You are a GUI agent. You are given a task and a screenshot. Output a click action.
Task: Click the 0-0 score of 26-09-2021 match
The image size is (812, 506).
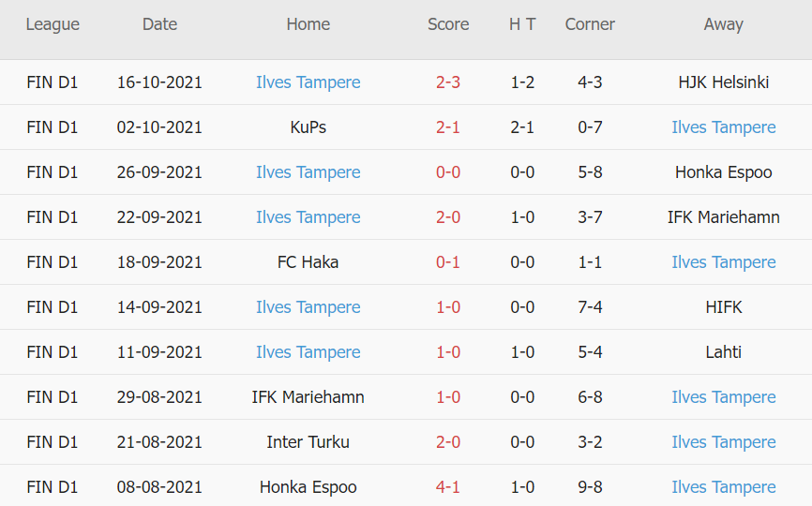[448, 172]
